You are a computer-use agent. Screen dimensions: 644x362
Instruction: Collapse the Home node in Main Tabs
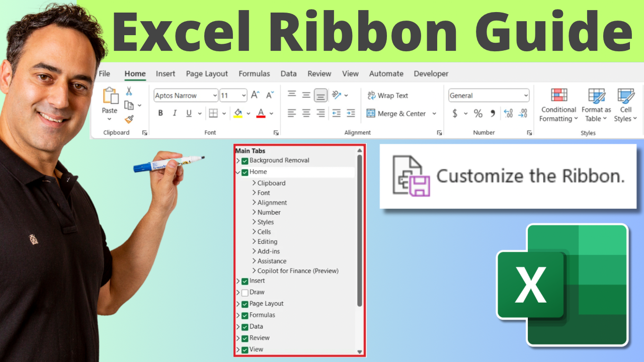click(238, 172)
